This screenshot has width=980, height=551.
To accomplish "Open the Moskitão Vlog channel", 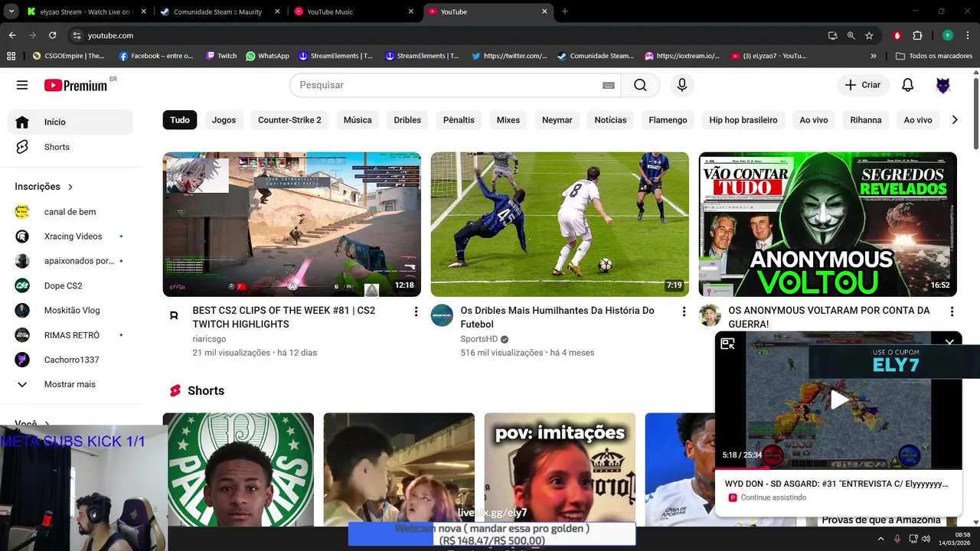I will pyautogui.click(x=70, y=310).
